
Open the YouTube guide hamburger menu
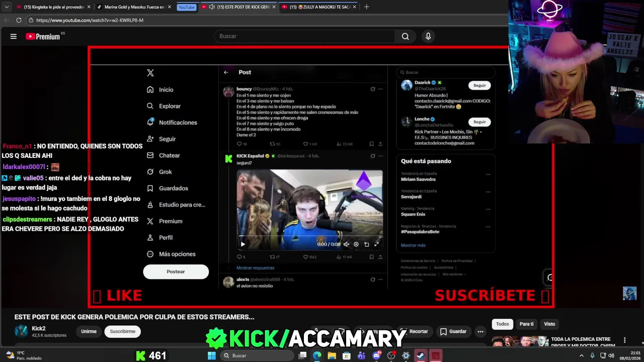[14, 36]
